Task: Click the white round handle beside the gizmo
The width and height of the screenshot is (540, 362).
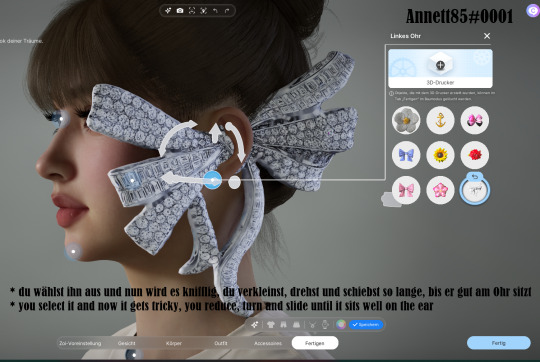Action: 235,182
